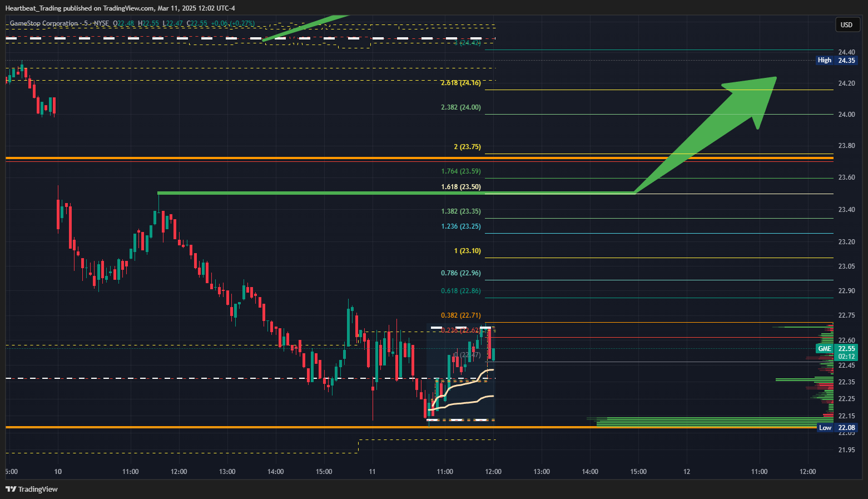The height and width of the screenshot is (499, 868).
Task: Select the 0.618 (22.86) Fibonacci label
Action: click(x=461, y=291)
